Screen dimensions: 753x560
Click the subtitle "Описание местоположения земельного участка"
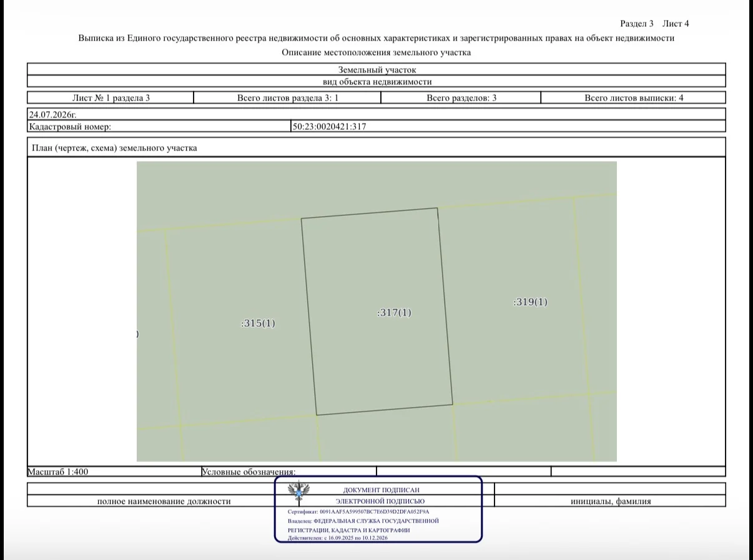click(x=376, y=52)
